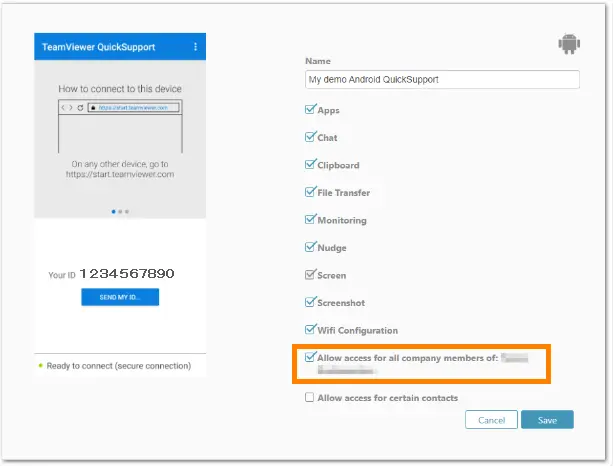Uncheck the Monitoring checkbox
Viewport: 613px width, 466px height.
(310, 219)
